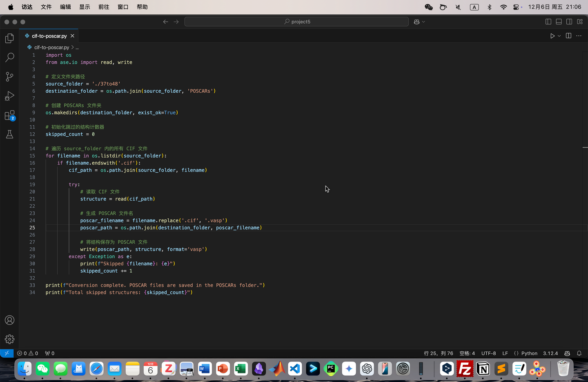
Task: Open the remote window indicator in status bar
Action: (7, 353)
